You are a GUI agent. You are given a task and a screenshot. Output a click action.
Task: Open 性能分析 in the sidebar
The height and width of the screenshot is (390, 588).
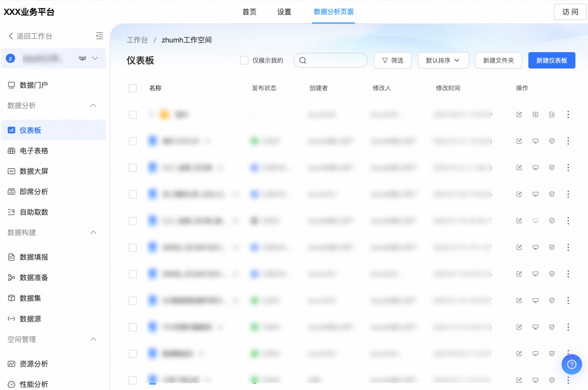(53, 384)
